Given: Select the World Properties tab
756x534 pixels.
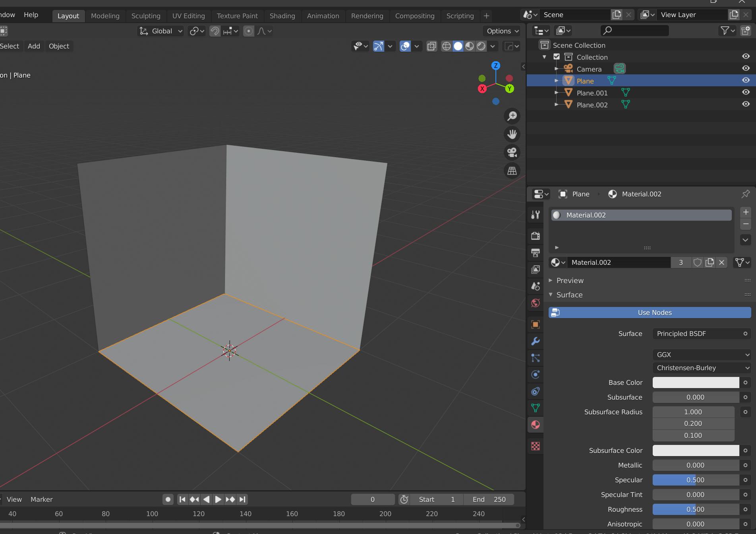Looking at the screenshot, I should coord(535,303).
